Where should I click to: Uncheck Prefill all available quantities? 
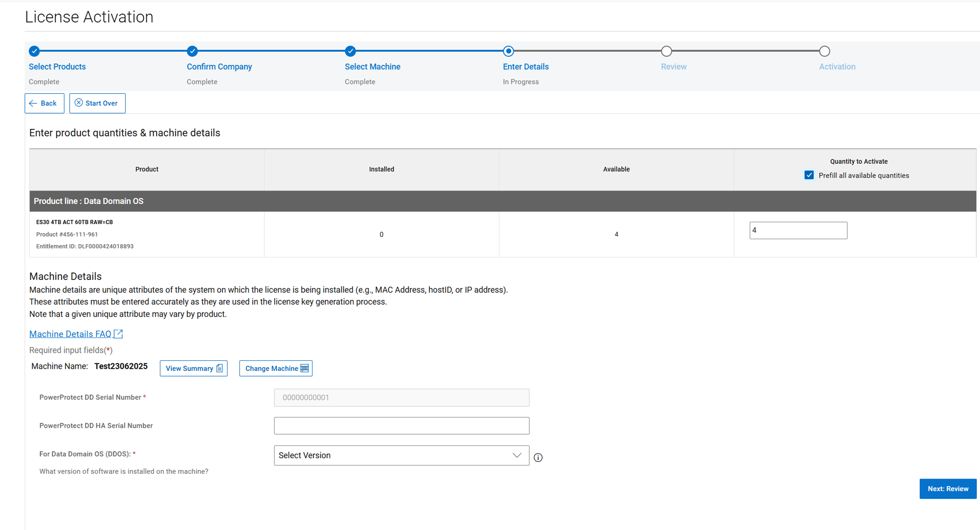coord(809,175)
